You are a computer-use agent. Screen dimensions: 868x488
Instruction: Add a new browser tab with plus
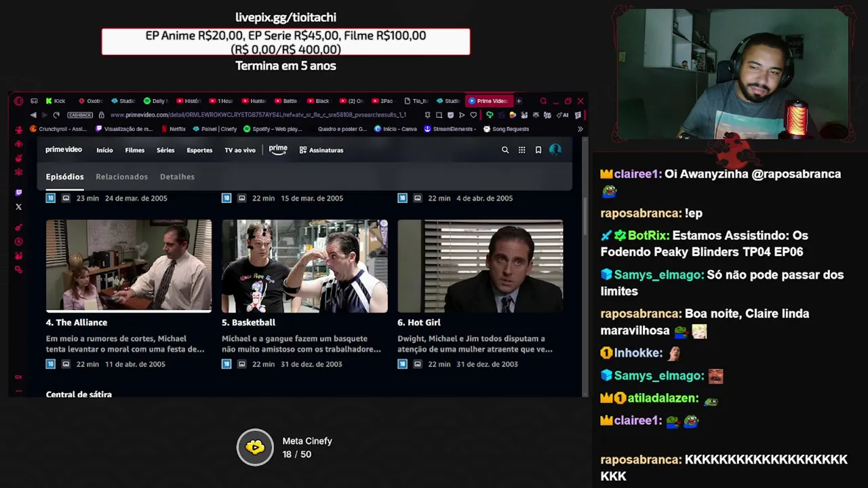pyautogui.click(x=519, y=101)
